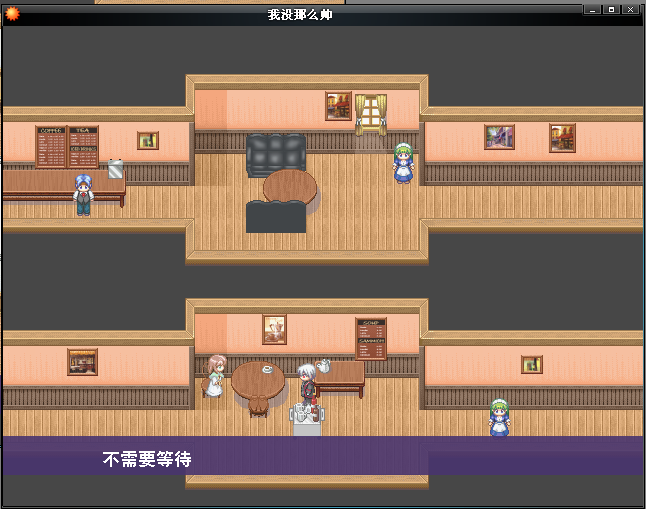This screenshot has height=509, width=646.
Task: Click the rectangular wooden table with teapot
Action: coord(340,379)
